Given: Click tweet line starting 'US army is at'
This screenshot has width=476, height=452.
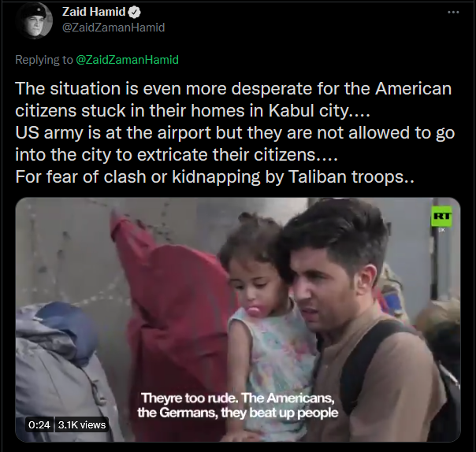Looking at the screenshot, I should pyautogui.click(x=235, y=133).
